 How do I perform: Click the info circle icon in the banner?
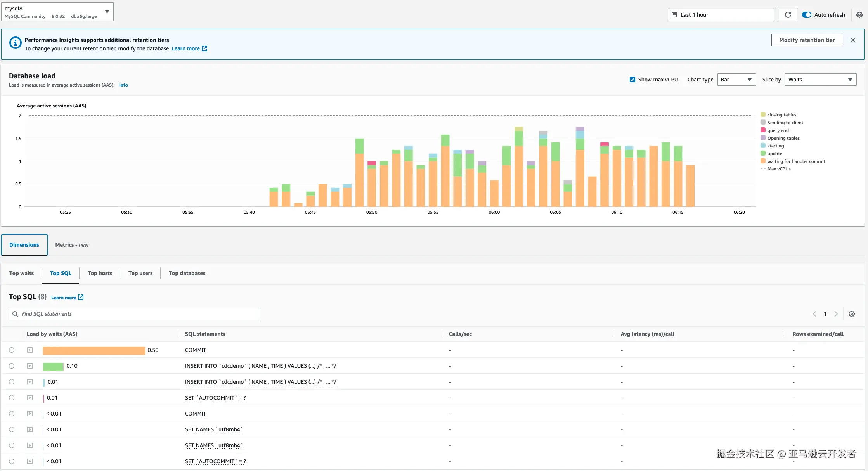(x=15, y=43)
